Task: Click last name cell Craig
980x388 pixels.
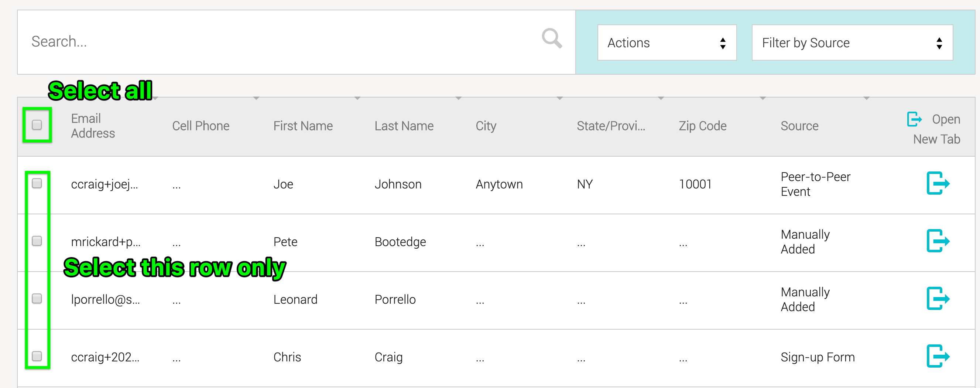Action: tap(388, 357)
